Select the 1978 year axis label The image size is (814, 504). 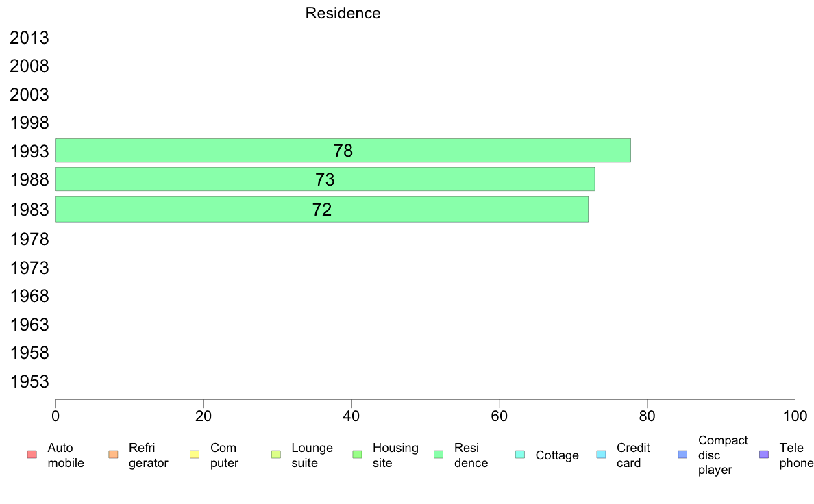click(29, 239)
